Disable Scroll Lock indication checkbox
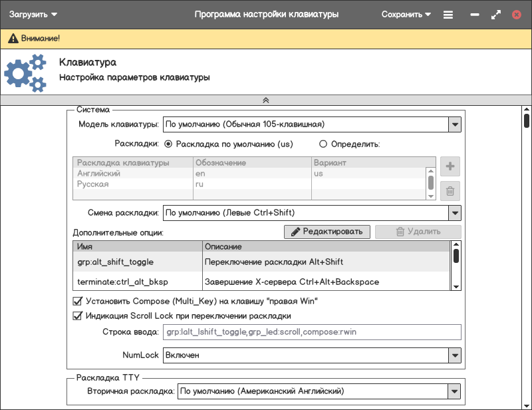532x410 pixels. (x=76, y=315)
